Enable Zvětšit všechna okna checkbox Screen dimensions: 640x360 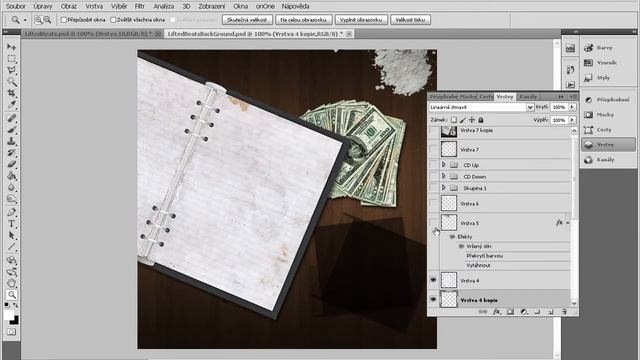coord(113,20)
